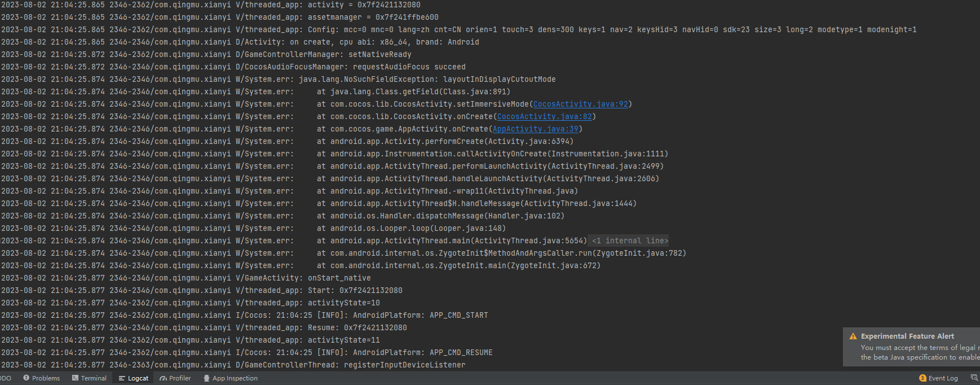The width and height of the screenshot is (980, 385).
Task: Open the Experimental Feature Alert notification
Action: point(907,336)
